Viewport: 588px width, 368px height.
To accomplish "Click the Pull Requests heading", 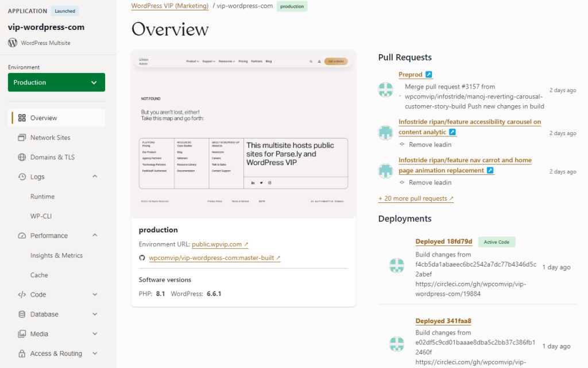I will (405, 57).
